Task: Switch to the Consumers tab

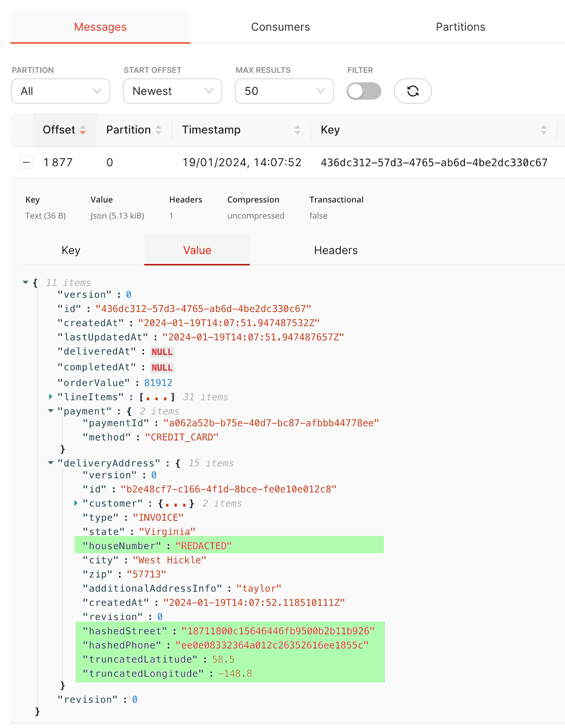Action: coord(280,27)
